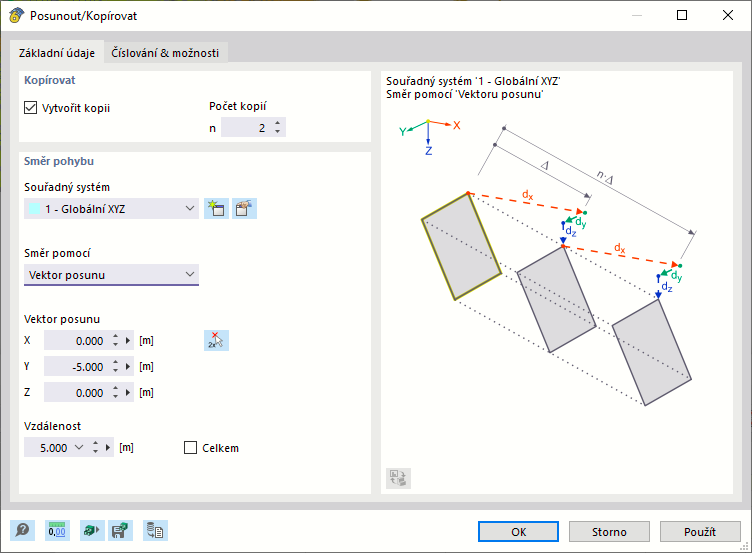Open the Souřadný systém dropdown
This screenshot has height=553, width=752.
tap(111, 209)
